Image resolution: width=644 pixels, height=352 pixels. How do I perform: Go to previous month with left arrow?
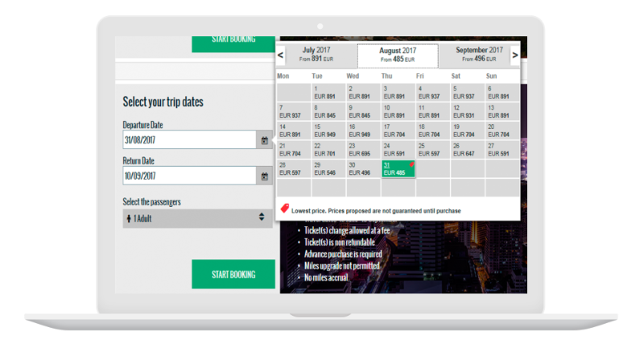point(280,56)
